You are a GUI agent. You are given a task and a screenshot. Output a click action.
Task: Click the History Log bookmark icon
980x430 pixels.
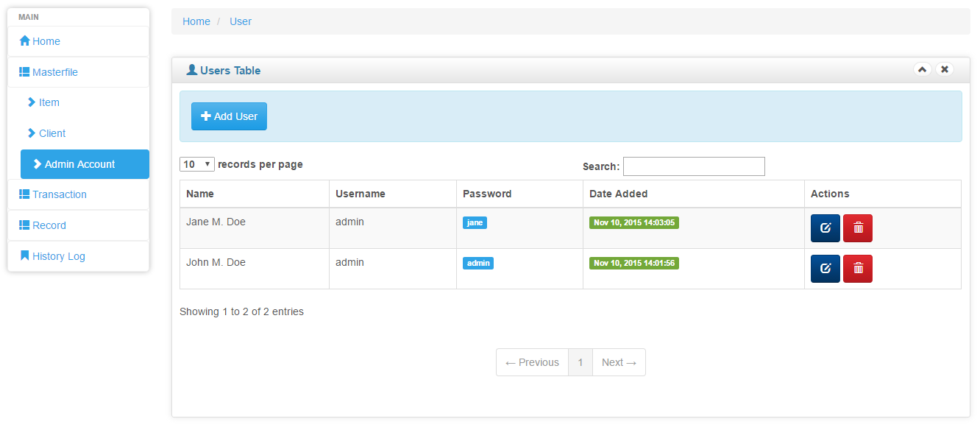(26, 255)
